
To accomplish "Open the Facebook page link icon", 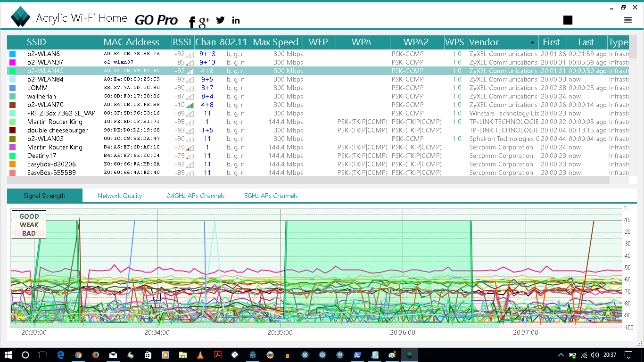I will pos(192,21).
